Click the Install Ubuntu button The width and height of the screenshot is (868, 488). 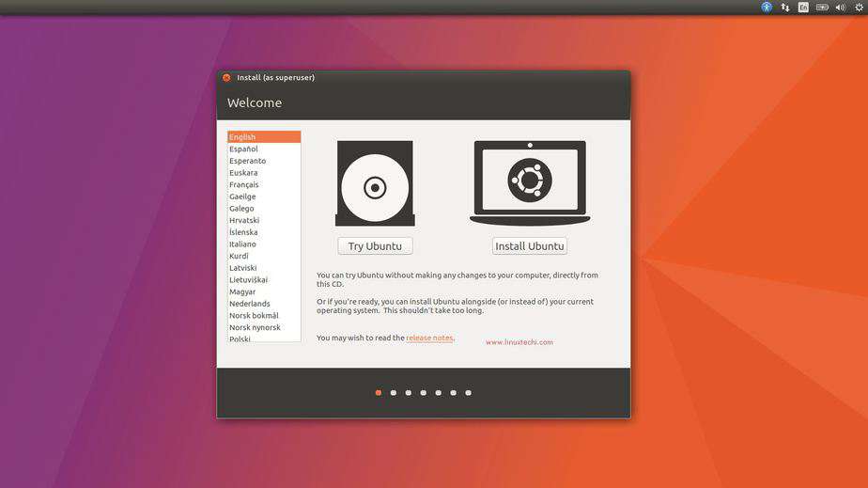click(529, 246)
